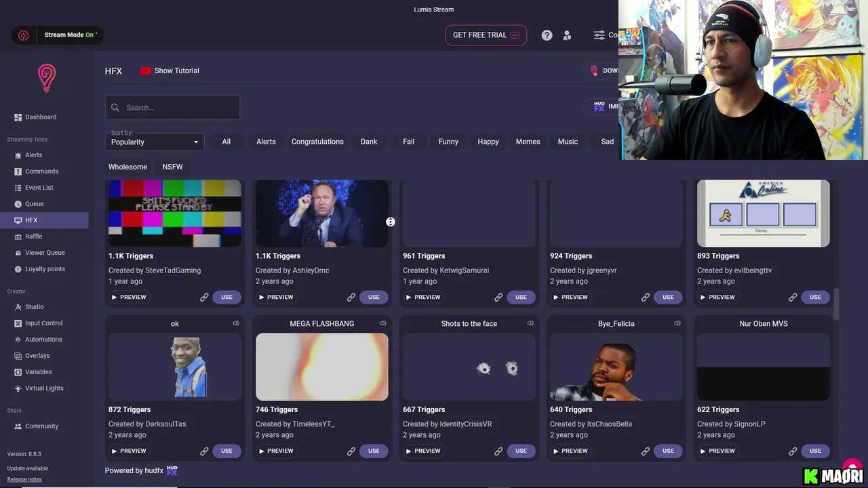Copy link for SteveTadGaming HFX

(x=204, y=297)
